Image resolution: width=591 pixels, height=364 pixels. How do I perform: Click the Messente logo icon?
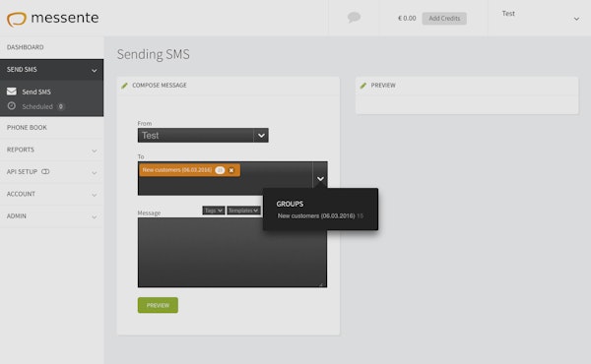point(17,20)
